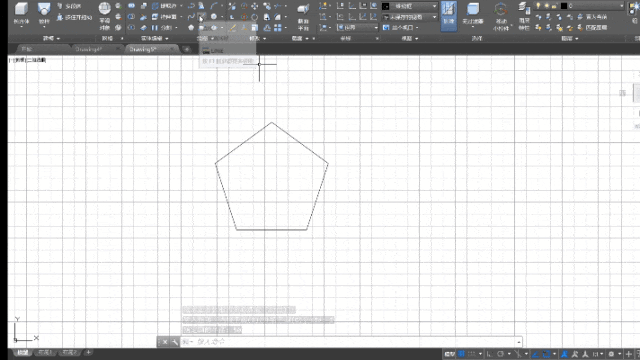Click the Extract Edges button
The width and height of the screenshot is (640, 360).
(164, 6)
